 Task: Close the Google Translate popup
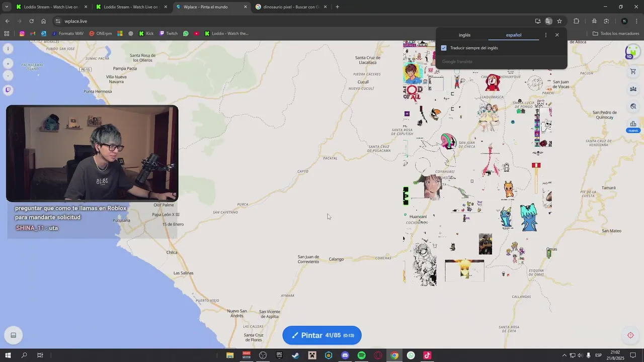(557, 35)
